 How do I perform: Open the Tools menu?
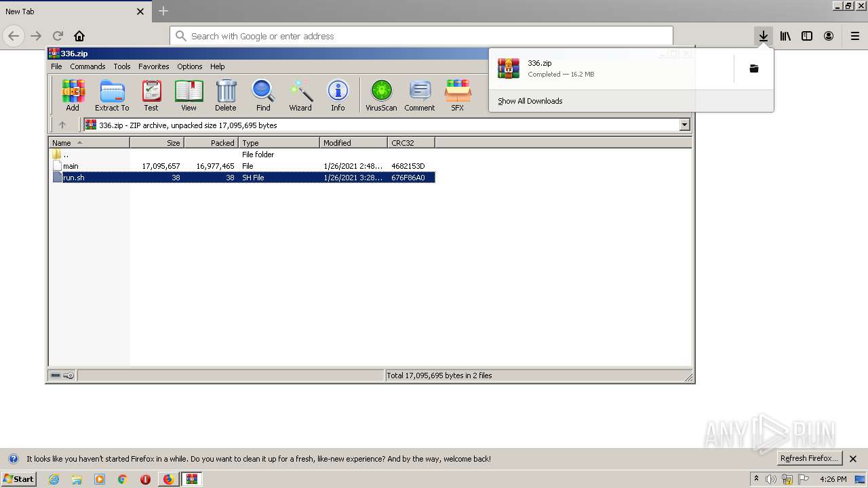(x=122, y=66)
